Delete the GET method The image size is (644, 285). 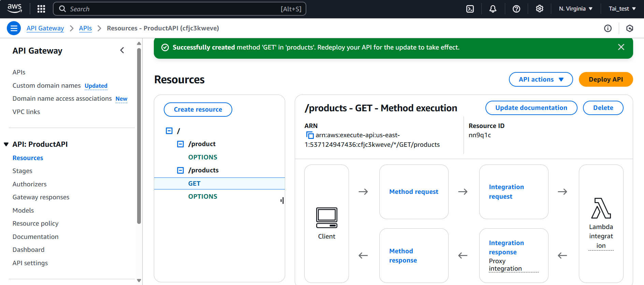coord(603,108)
